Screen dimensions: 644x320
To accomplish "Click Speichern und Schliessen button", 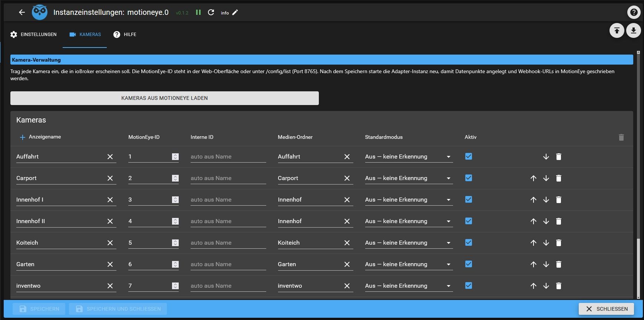I will [x=118, y=309].
